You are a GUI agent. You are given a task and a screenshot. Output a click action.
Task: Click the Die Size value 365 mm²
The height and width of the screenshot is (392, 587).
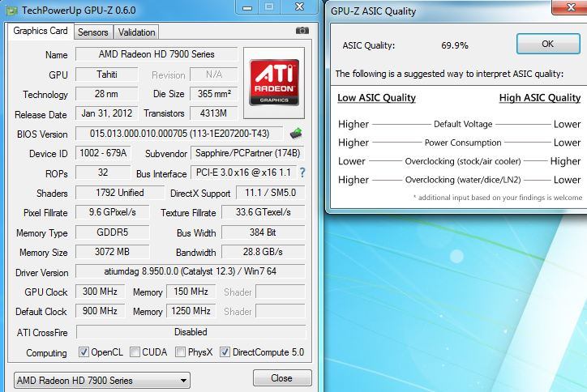(214, 93)
